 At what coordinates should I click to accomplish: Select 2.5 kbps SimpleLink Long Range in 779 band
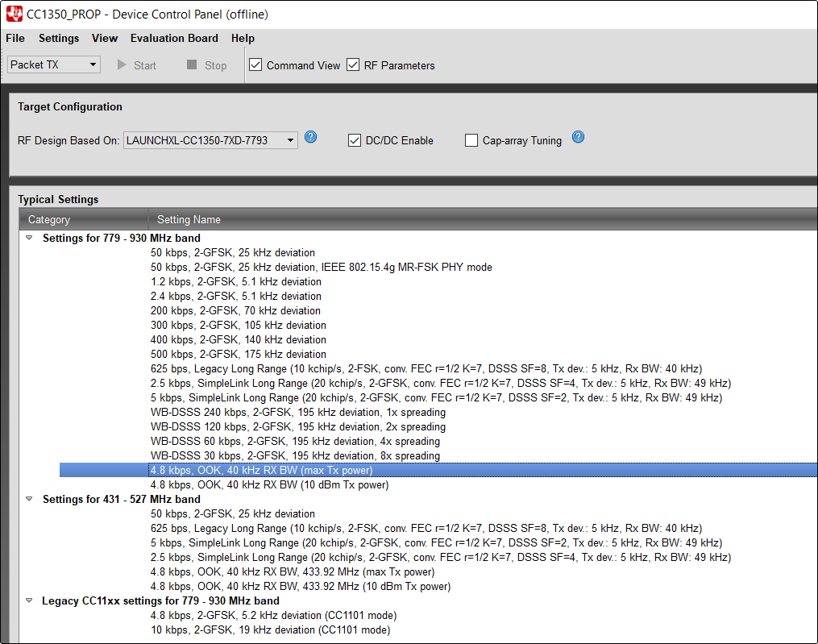coord(441,384)
